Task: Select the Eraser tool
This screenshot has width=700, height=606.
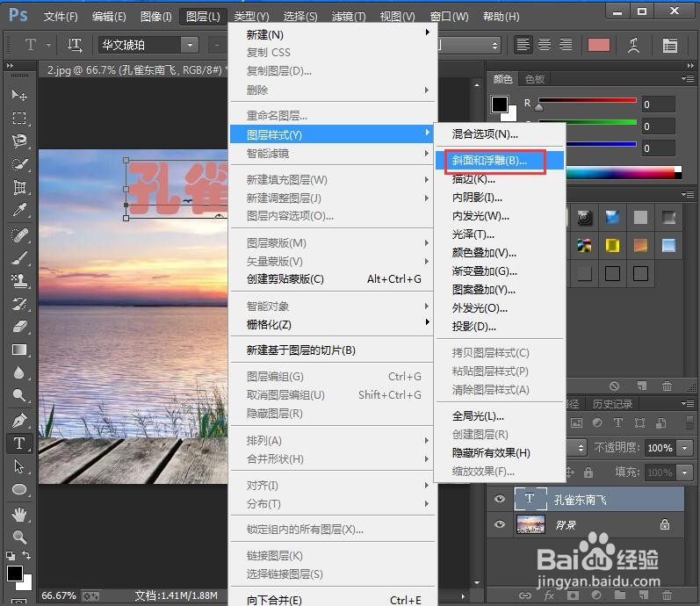Action: [x=18, y=327]
